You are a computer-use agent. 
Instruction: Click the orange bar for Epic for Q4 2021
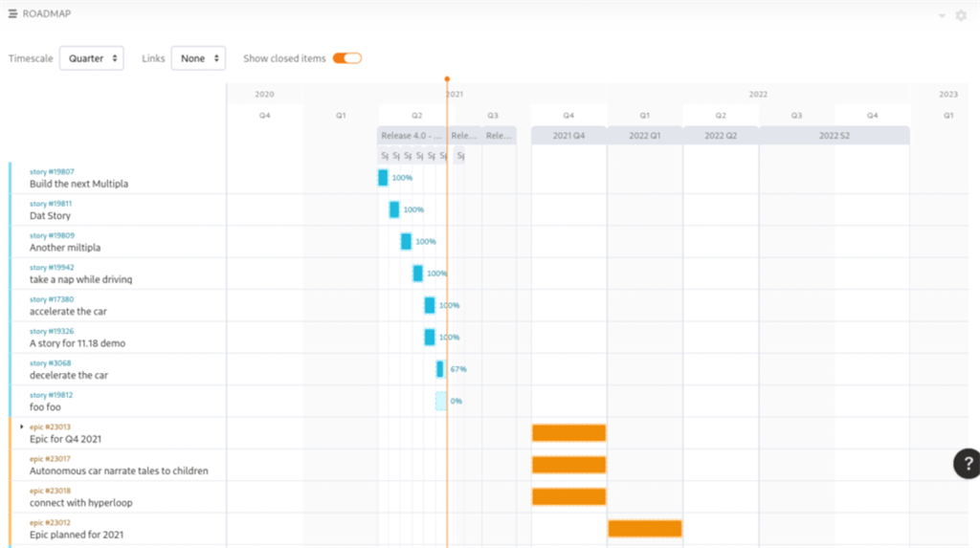pos(568,432)
